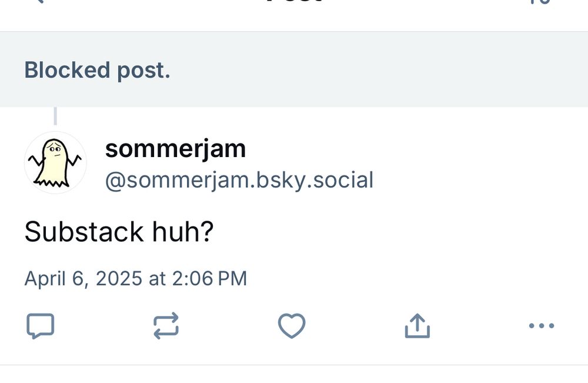This screenshot has height=383, width=588.
Task: Tap the Post title in the header
Action: 294,2
